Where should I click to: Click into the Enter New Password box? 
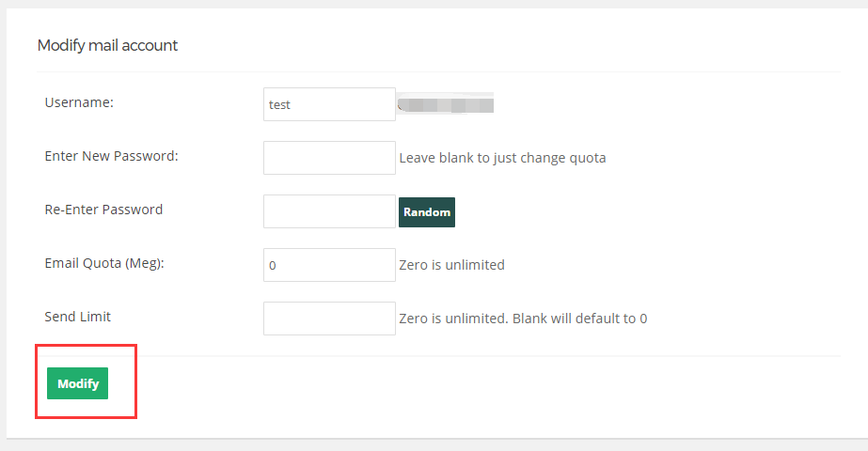329,158
